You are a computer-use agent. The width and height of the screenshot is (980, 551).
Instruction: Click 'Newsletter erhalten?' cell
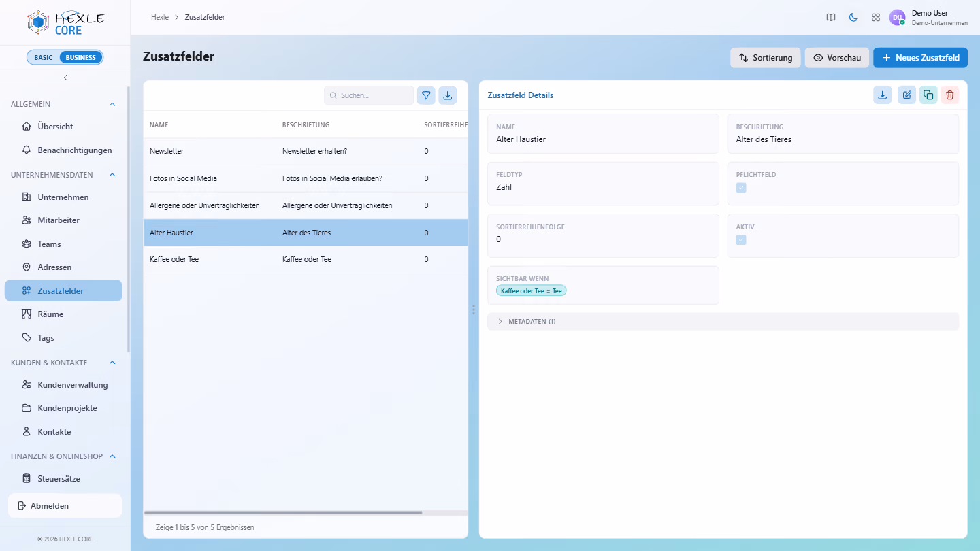[314, 151]
